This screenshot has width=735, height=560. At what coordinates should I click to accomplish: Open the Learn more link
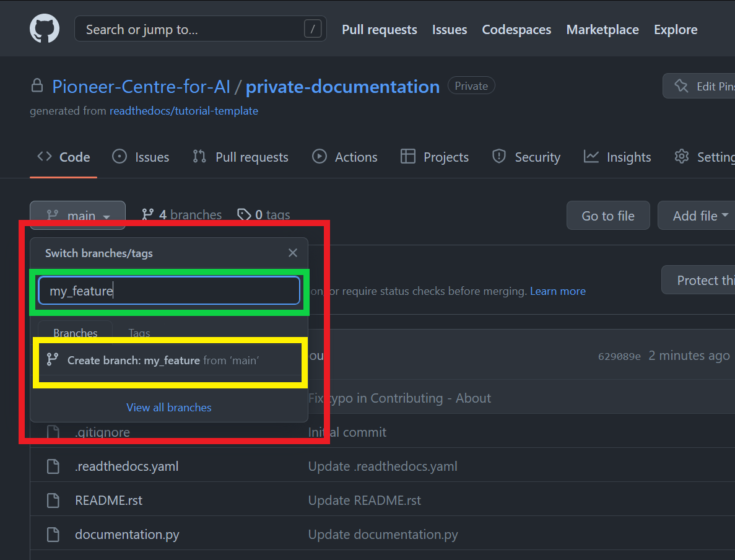coord(558,291)
